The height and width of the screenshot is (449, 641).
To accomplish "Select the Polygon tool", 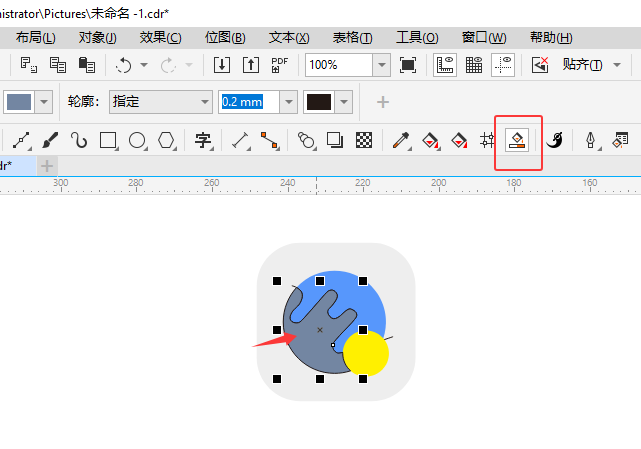I will [166, 140].
